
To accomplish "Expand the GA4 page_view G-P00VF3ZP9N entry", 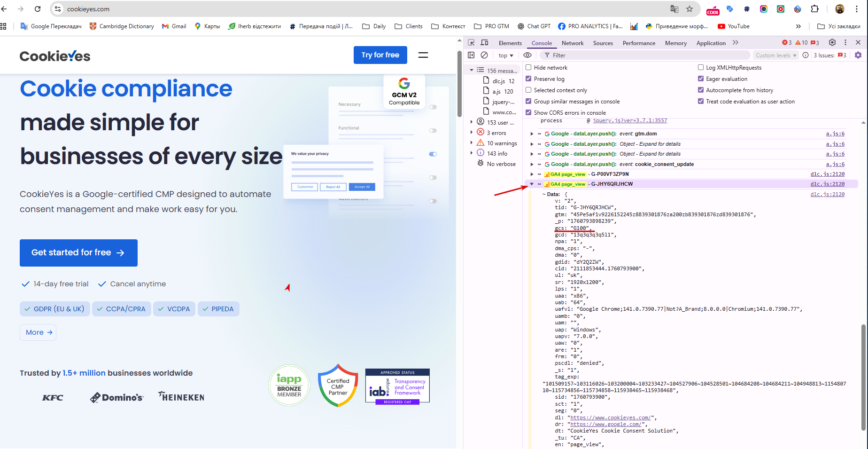I will tap(532, 174).
